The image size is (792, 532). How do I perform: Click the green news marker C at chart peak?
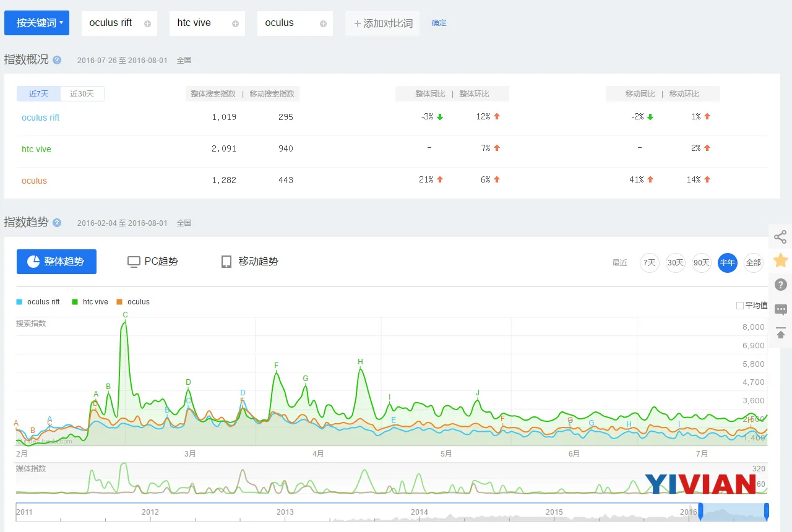pos(125,315)
